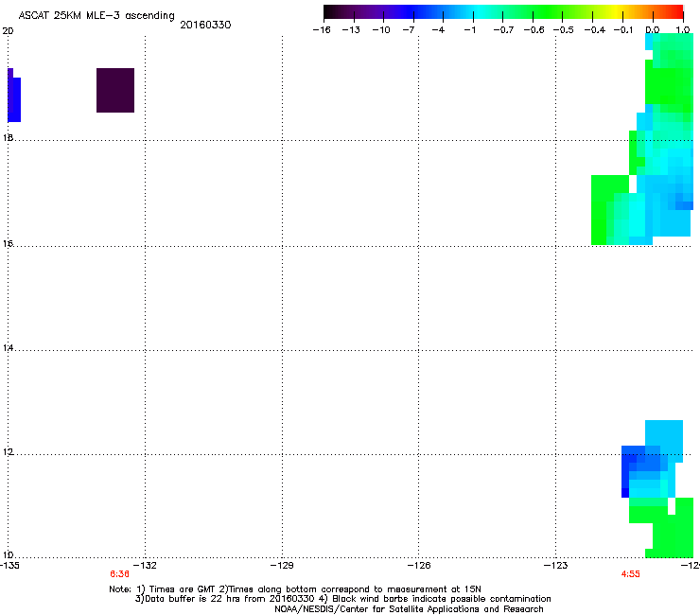
Task: Click the longitude label -129
Action: point(282,566)
